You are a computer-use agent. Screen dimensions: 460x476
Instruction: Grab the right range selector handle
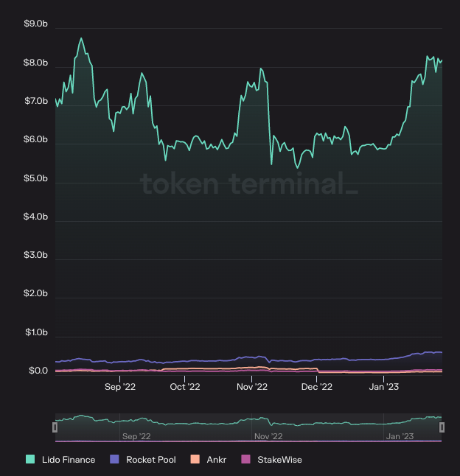(442, 427)
